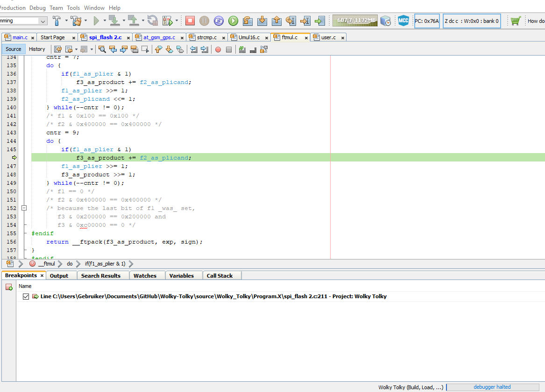Toggle Highlight Search icon
Viewport: 545px width, 392px height.
(134, 49)
